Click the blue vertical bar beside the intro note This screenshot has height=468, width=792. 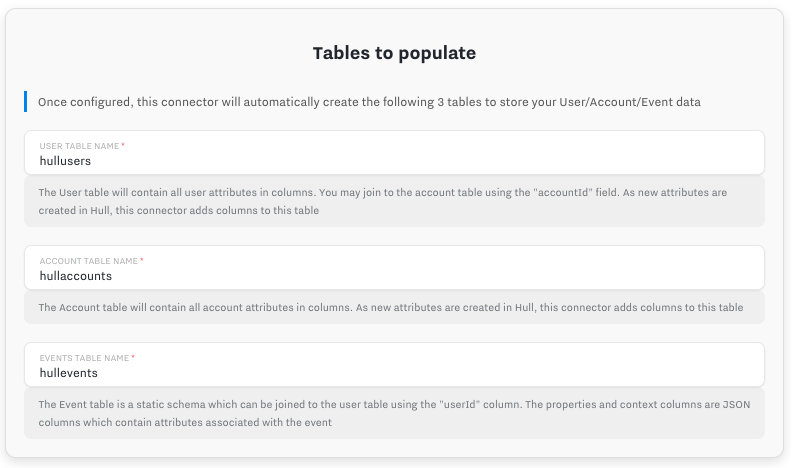click(25, 101)
